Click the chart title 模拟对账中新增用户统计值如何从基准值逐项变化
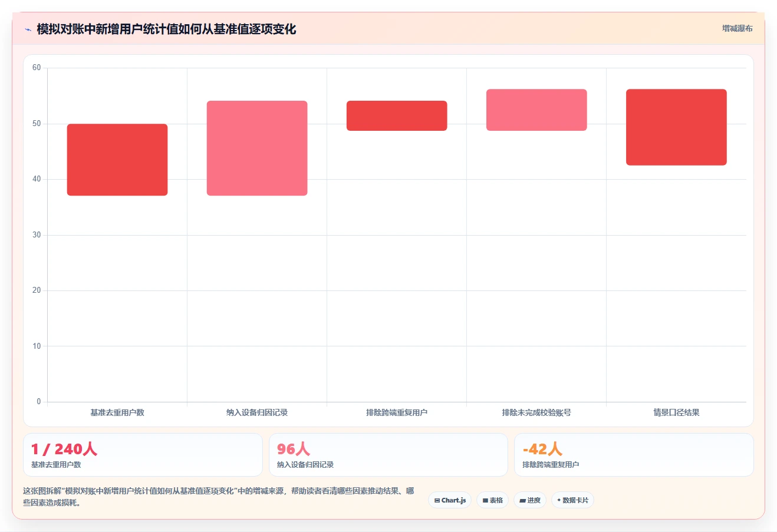The width and height of the screenshot is (777, 532). point(166,29)
